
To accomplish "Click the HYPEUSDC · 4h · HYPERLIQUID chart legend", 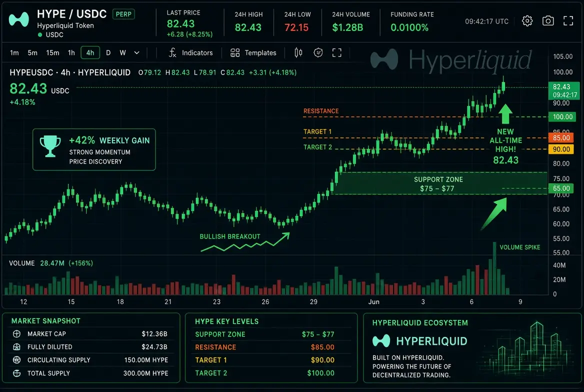I will pyautogui.click(x=70, y=72).
